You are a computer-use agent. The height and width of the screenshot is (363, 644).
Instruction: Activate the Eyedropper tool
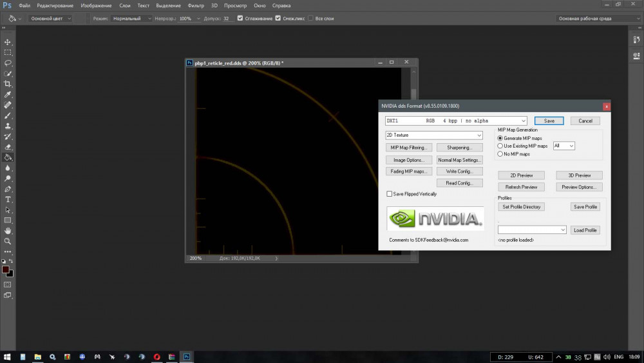coord(8,95)
